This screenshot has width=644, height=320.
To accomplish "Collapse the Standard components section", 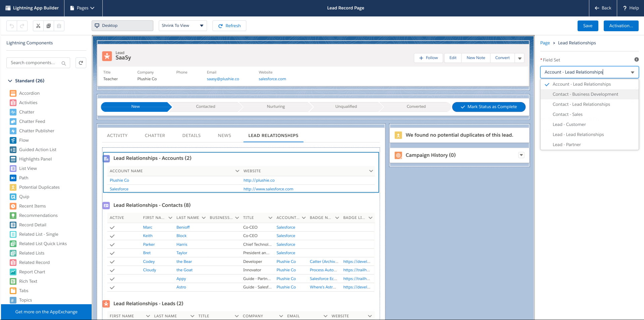I will [x=10, y=81].
